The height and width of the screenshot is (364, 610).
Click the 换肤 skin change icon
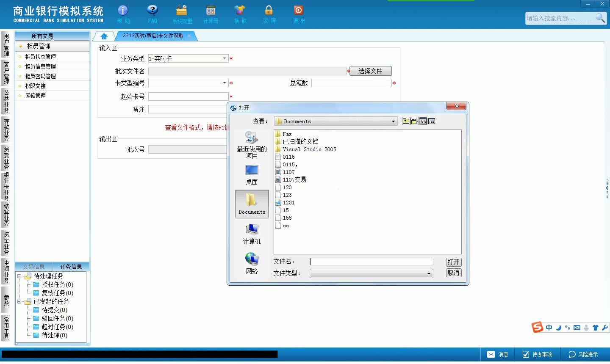(240, 14)
